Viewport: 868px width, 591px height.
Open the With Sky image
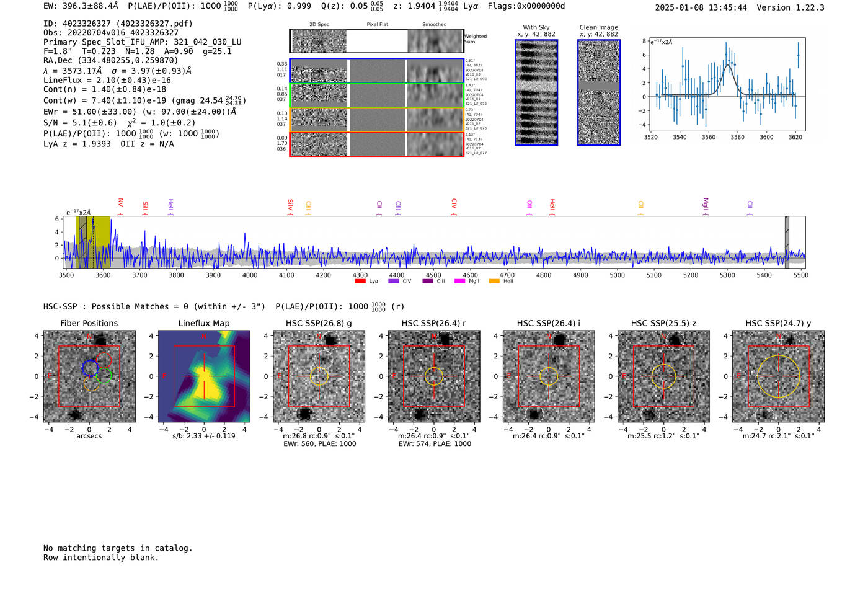[536, 92]
